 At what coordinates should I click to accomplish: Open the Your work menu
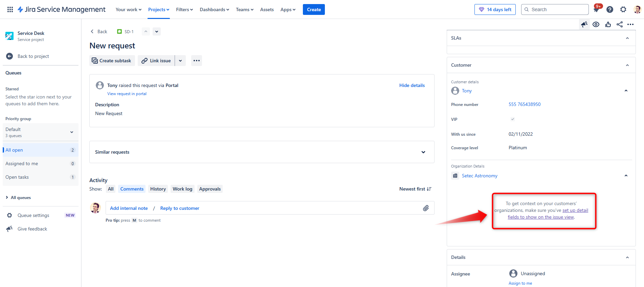[x=129, y=9]
